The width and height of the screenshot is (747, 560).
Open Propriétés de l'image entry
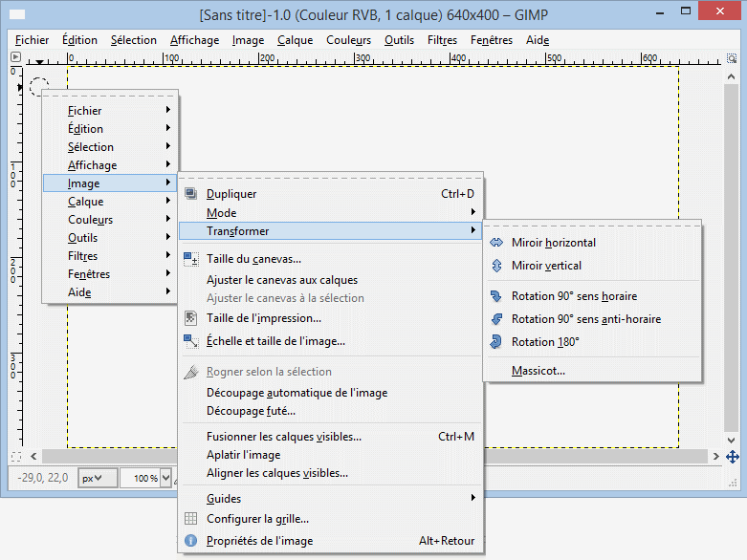[x=330, y=541]
